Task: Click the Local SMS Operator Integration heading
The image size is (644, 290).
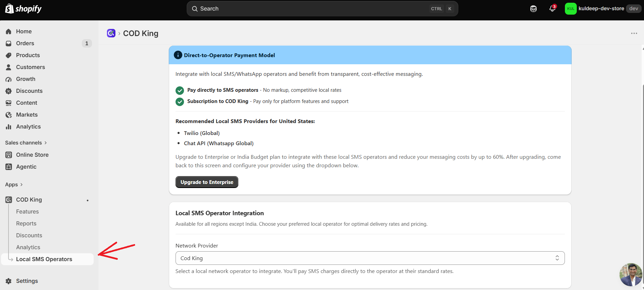Action: (220, 213)
